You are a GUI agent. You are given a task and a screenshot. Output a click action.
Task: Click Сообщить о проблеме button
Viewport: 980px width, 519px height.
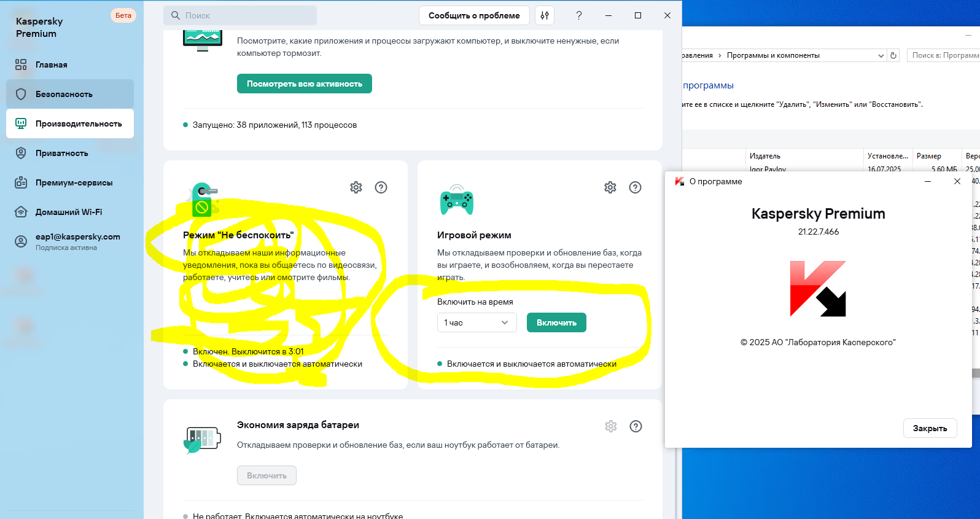click(474, 15)
